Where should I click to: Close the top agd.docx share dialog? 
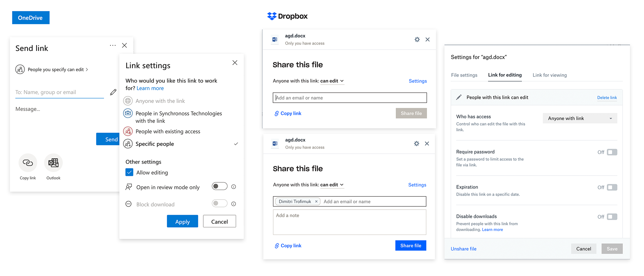tap(428, 40)
